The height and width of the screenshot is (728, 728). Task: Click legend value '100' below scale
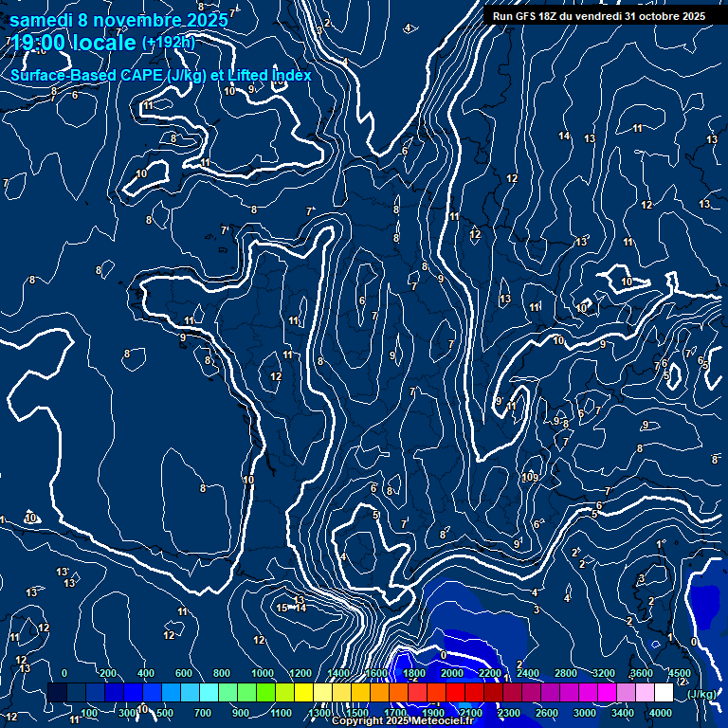click(89, 713)
